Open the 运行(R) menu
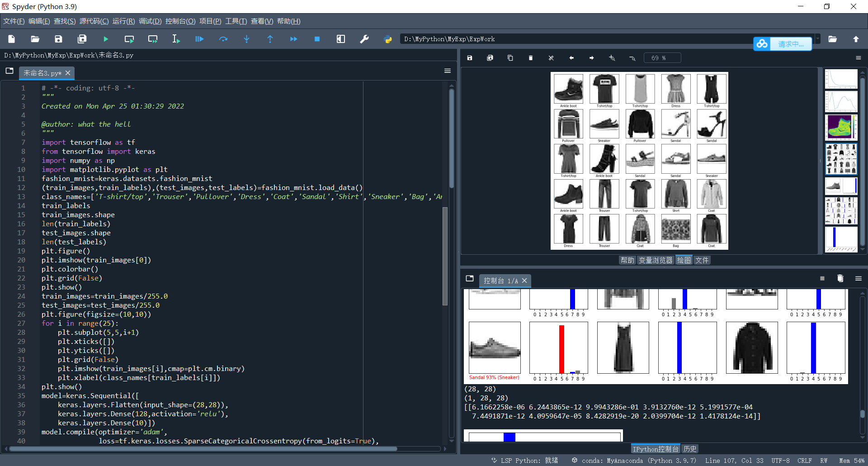Image resolution: width=868 pixels, height=466 pixels. (x=123, y=21)
